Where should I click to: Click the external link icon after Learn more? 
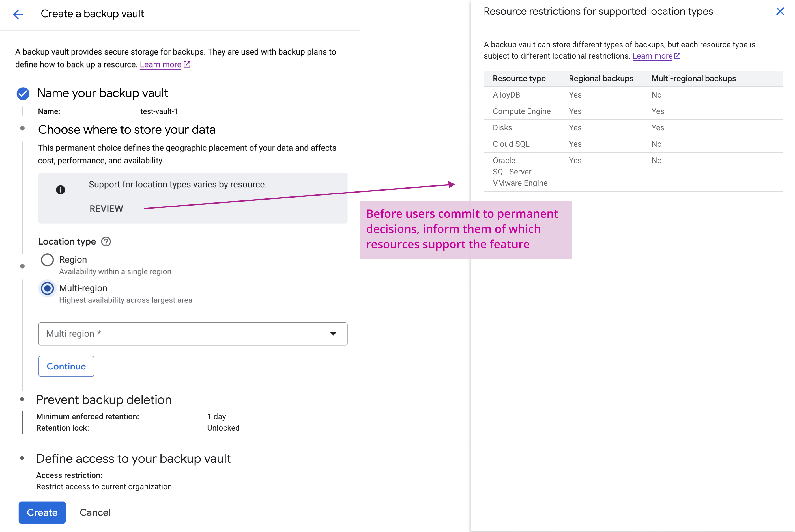coord(187,64)
